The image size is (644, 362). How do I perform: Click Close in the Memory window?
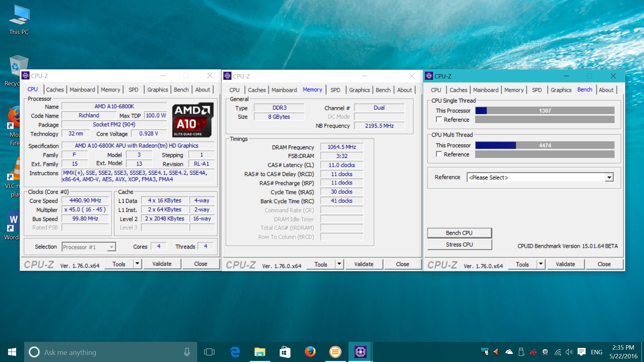[402, 264]
